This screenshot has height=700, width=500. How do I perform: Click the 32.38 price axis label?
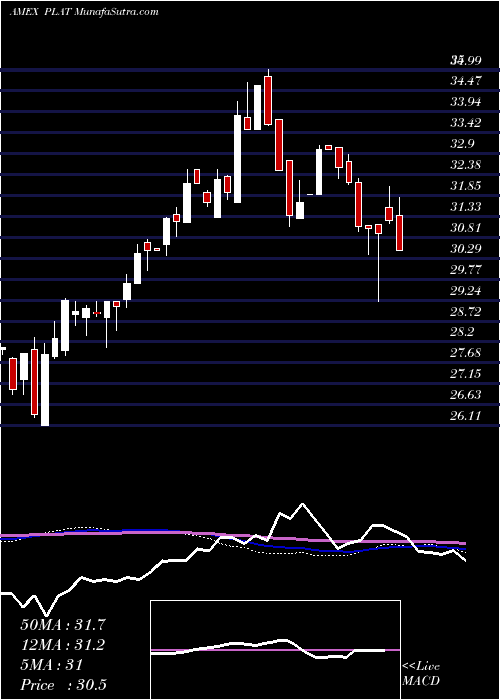click(x=466, y=165)
